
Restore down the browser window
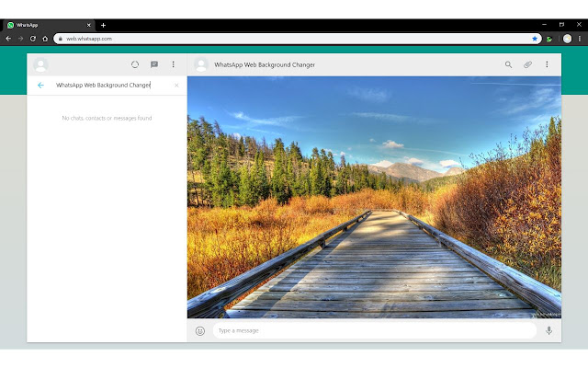tap(561, 25)
